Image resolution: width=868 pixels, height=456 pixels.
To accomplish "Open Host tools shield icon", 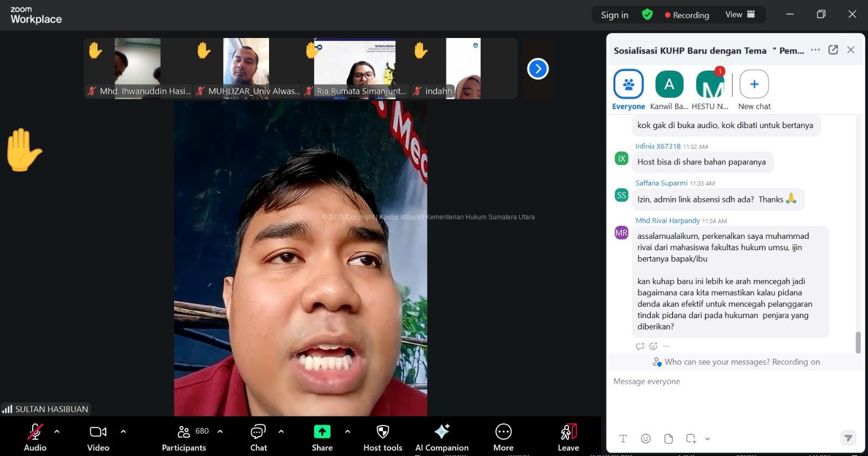I will pyautogui.click(x=382, y=432).
